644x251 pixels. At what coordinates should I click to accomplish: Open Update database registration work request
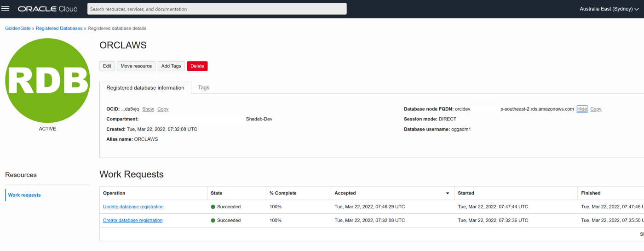coord(133,207)
